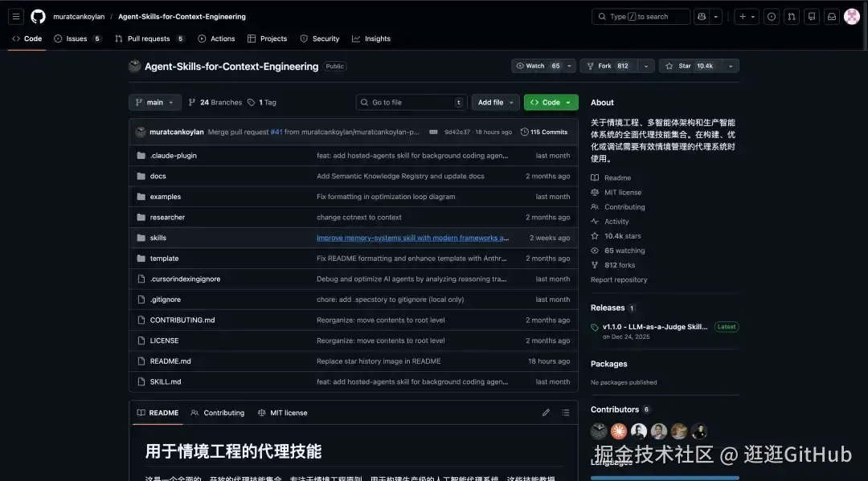Click the Go to file search field
868x481 pixels.
point(411,102)
